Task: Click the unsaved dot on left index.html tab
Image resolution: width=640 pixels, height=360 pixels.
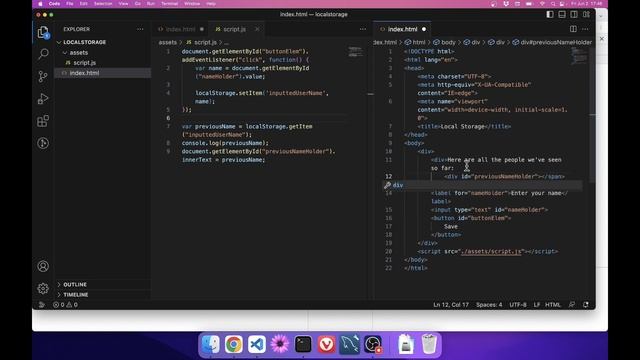Action: click(202, 29)
